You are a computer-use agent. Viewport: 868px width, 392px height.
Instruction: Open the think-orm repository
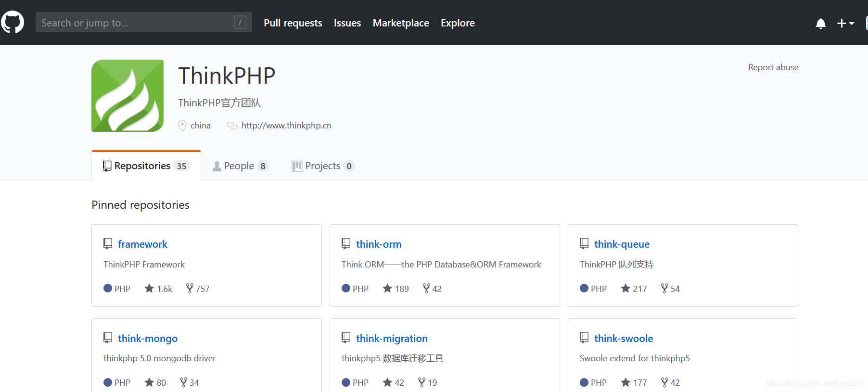(379, 244)
